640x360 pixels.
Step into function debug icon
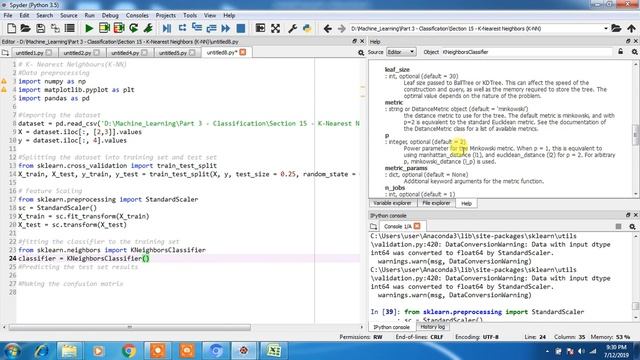click(197, 28)
